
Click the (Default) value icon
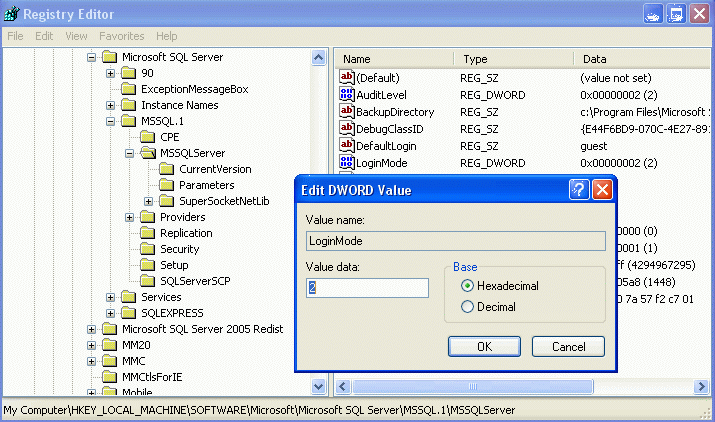click(347, 78)
